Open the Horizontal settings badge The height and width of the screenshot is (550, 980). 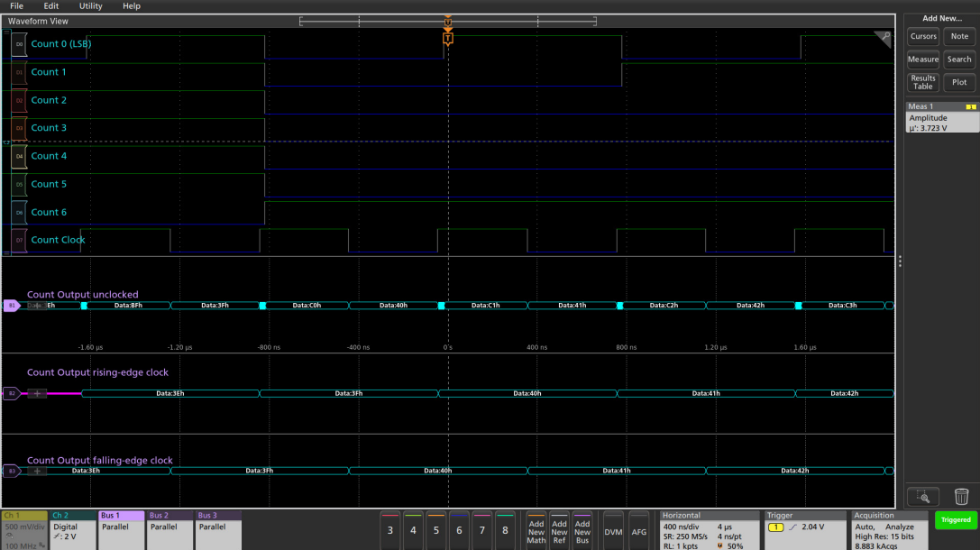click(709, 530)
